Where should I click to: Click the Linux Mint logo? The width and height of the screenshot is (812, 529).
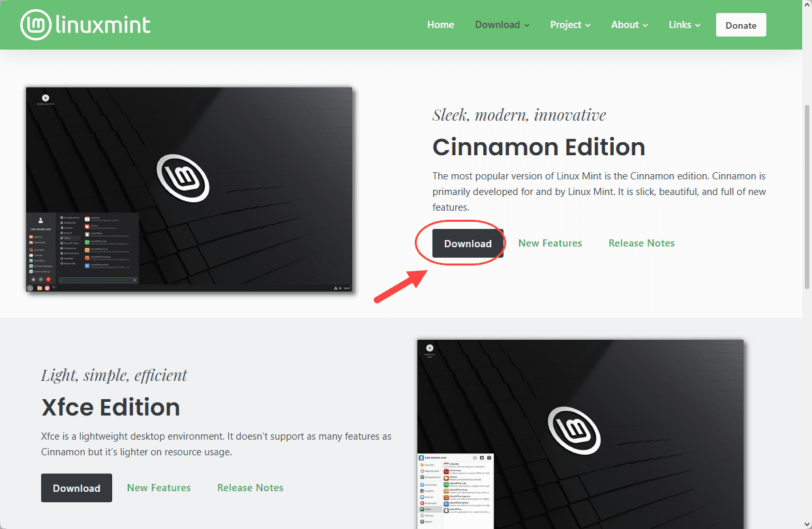(85, 25)
